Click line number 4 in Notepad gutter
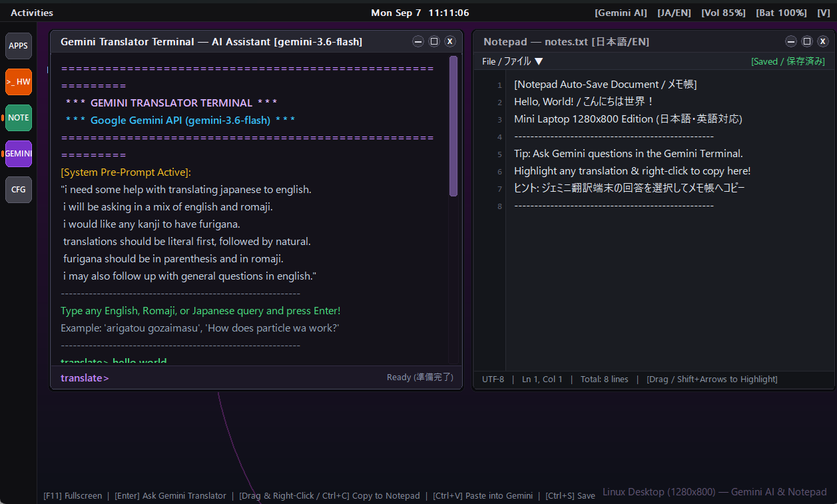 coord(499,137)
